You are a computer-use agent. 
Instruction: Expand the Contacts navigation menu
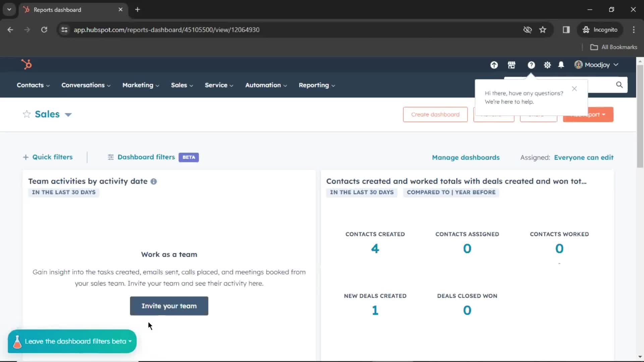click(x=33, y=85)
